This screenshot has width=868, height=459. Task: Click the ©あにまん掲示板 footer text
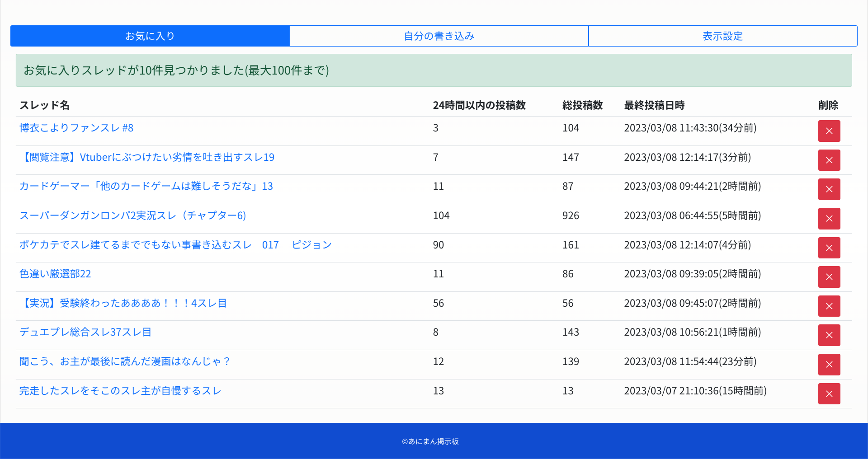[x=430, y=441]
